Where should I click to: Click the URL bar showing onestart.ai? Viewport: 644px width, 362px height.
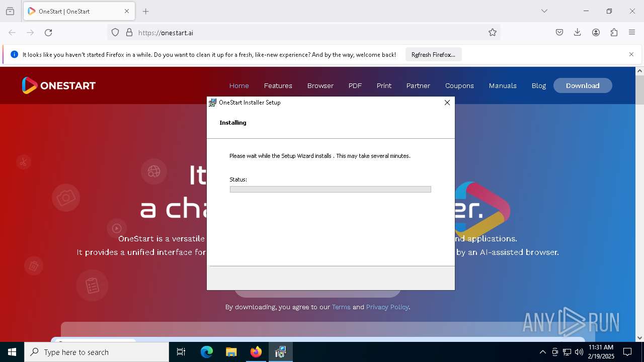tap(304, 32)
